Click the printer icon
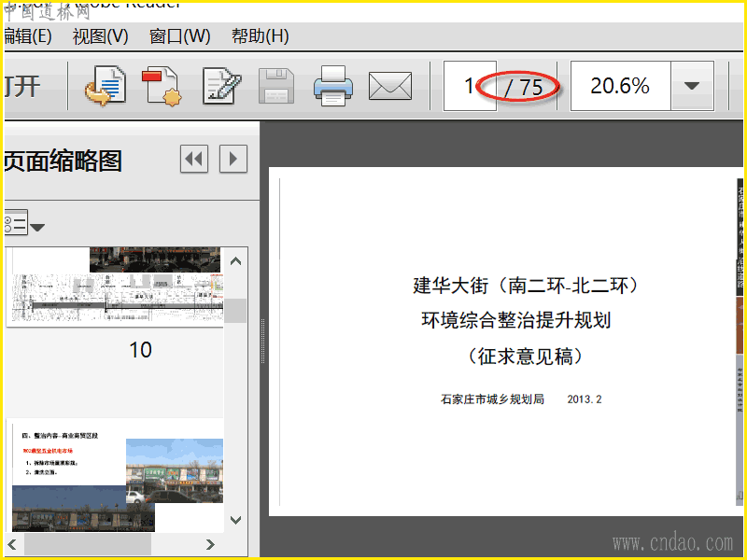This screenshot has height=560, width=747. (x=333, y=86)
